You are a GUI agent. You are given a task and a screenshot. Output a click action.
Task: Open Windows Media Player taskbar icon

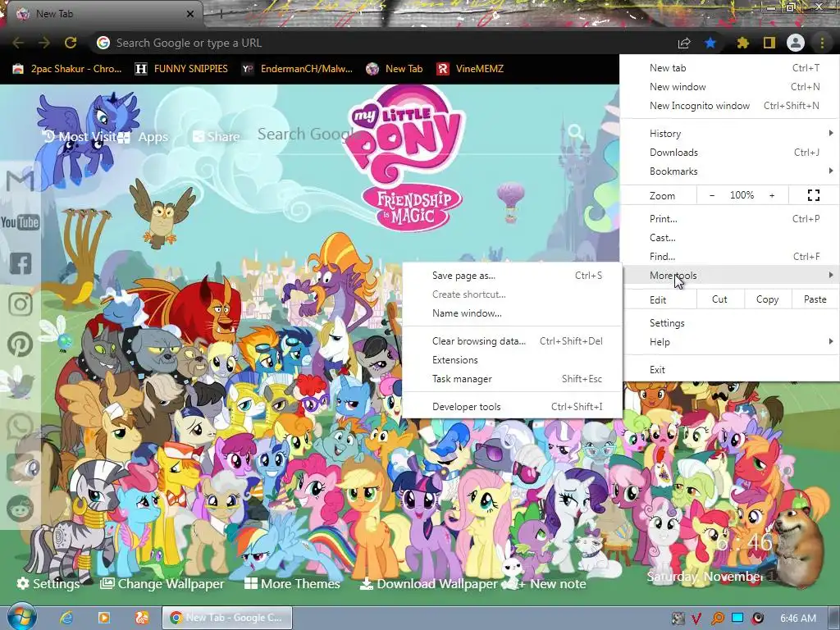coord(104,618)
